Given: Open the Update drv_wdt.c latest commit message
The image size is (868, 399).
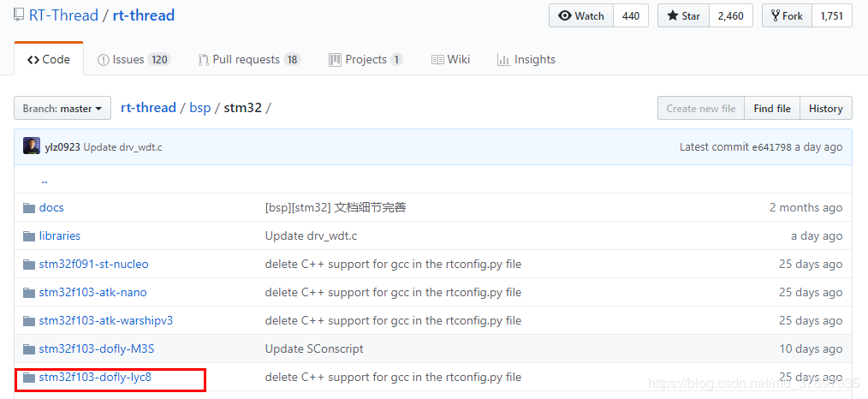Looking at the screenshot, I should (122, 147).
